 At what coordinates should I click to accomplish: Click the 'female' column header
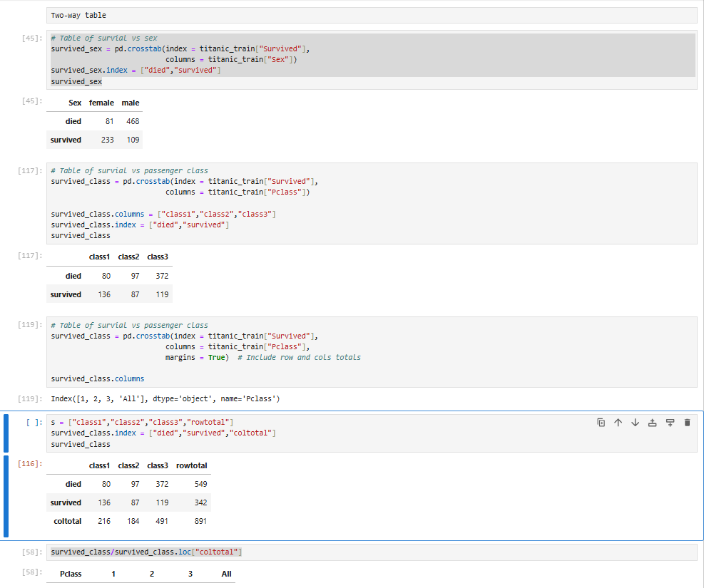tap(101, 103)
